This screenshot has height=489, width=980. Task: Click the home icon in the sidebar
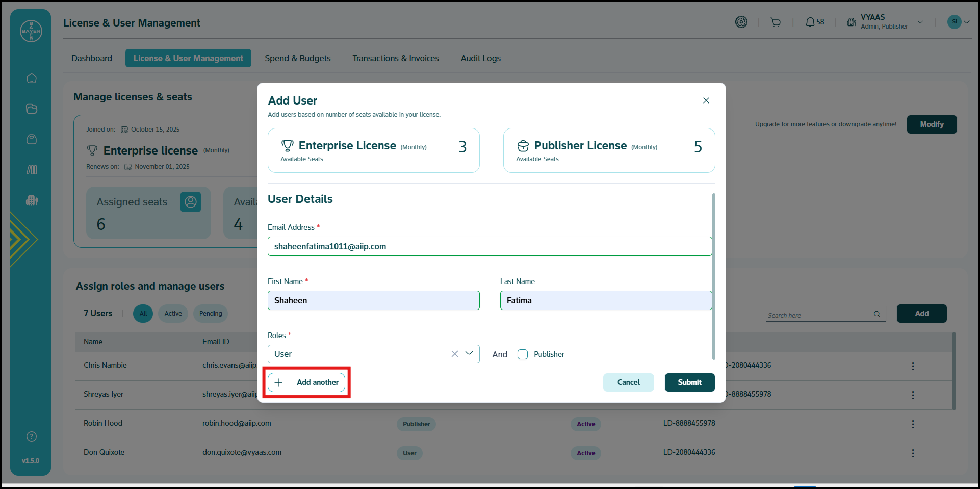point(32,79)
